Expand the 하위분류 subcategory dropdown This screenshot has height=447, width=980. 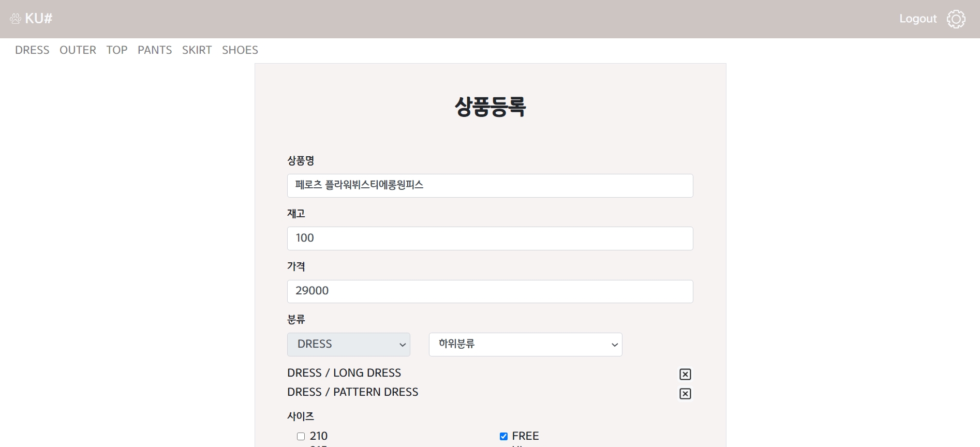point(525,345)
